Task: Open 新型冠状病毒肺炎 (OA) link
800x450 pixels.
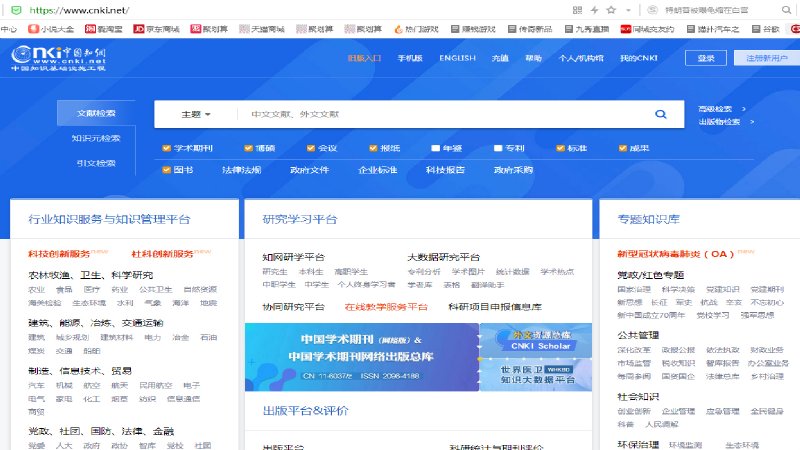Action: [x=676, y=254]
